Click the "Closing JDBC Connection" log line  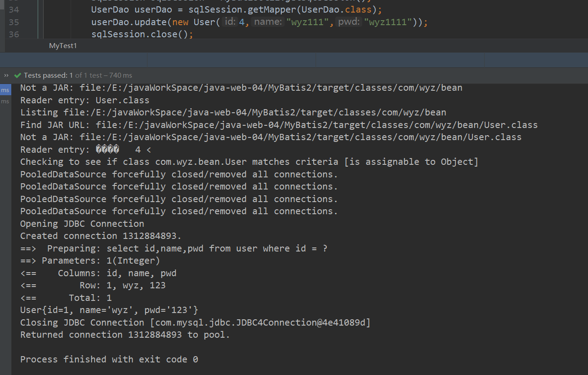coord(196,322)
